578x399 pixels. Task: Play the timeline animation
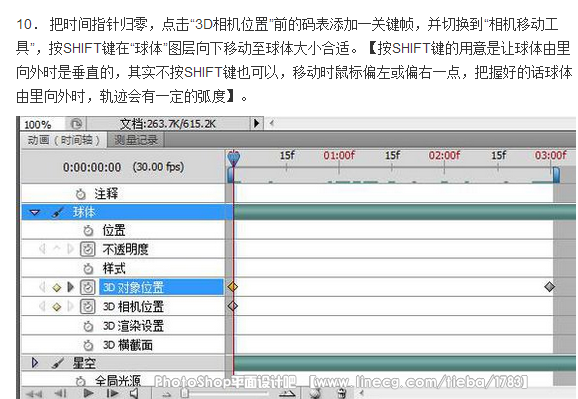pyautogui.click(x=88, y=393)
